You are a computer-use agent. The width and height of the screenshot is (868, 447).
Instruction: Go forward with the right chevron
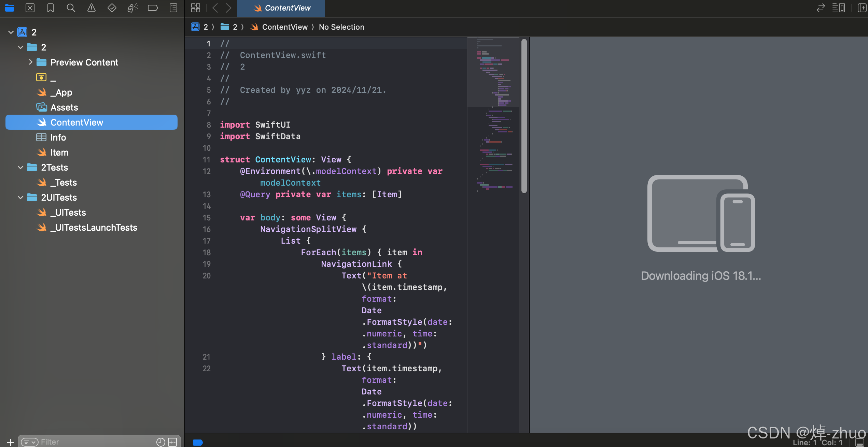(228, 8)
